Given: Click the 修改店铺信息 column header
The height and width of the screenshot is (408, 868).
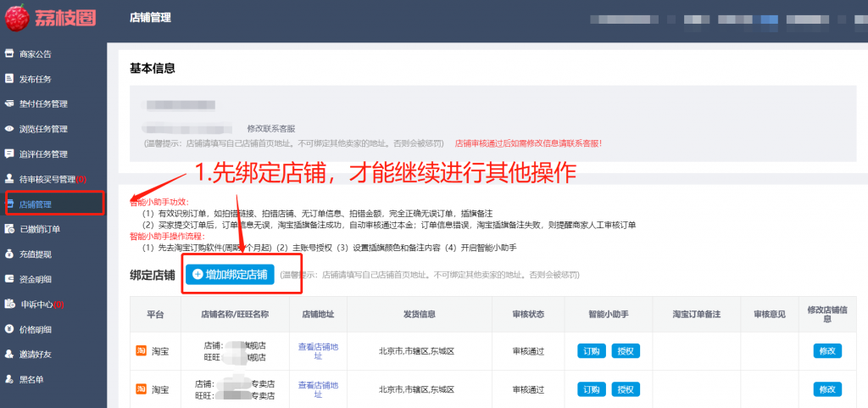Looking at the screenshot, I should [827, 314].
